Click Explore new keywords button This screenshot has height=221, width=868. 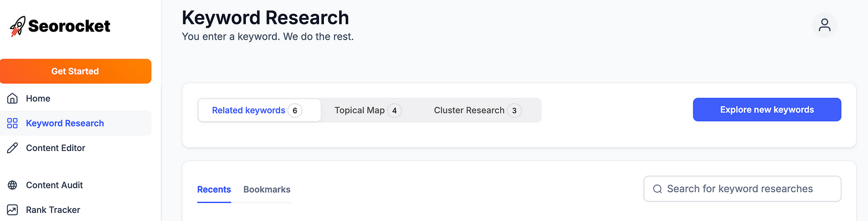click(x=767, y=110)
